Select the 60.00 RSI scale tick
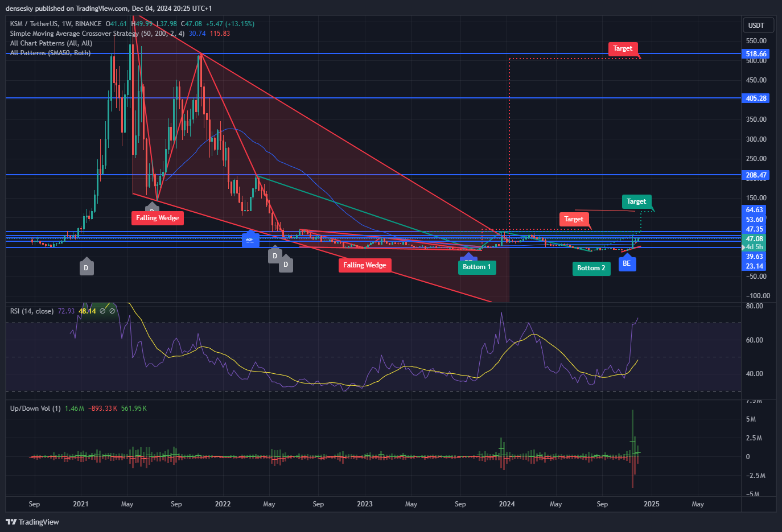 click(x=755, y=340)
